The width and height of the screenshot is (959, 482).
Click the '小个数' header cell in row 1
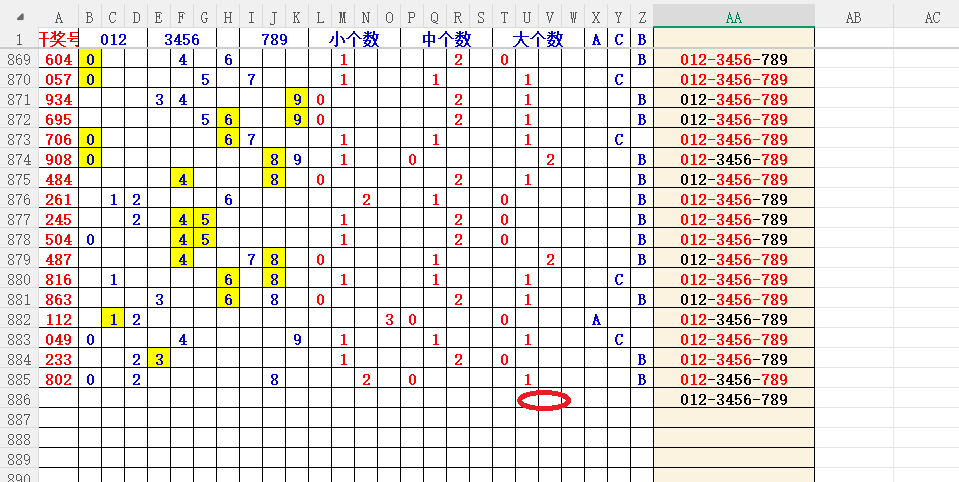point(354,40)
